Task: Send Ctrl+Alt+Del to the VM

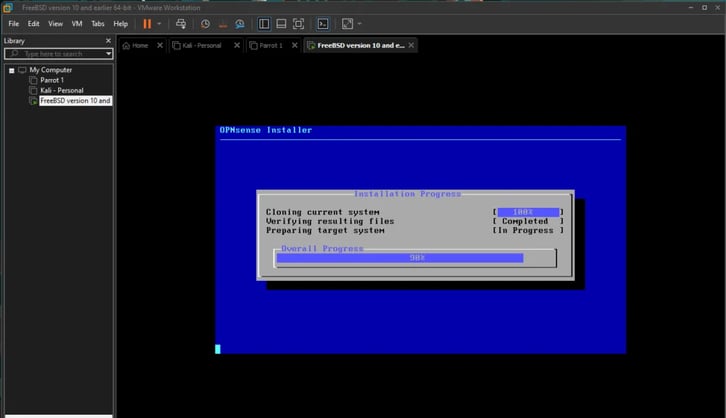Action: click(x=181, y=24)
